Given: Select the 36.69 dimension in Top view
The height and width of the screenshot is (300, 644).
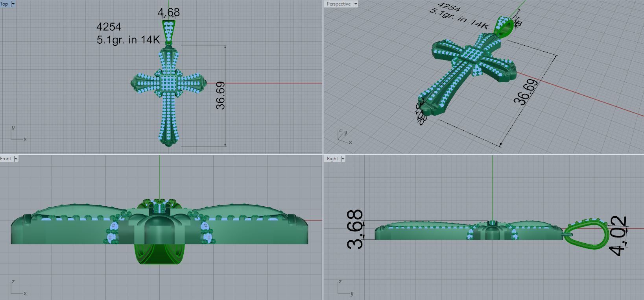Looking at the screenshot, I should (221, 95).
